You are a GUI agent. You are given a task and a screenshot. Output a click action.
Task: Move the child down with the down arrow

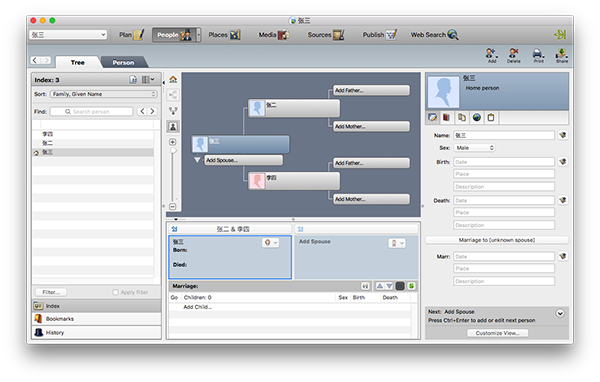[389, 286]
